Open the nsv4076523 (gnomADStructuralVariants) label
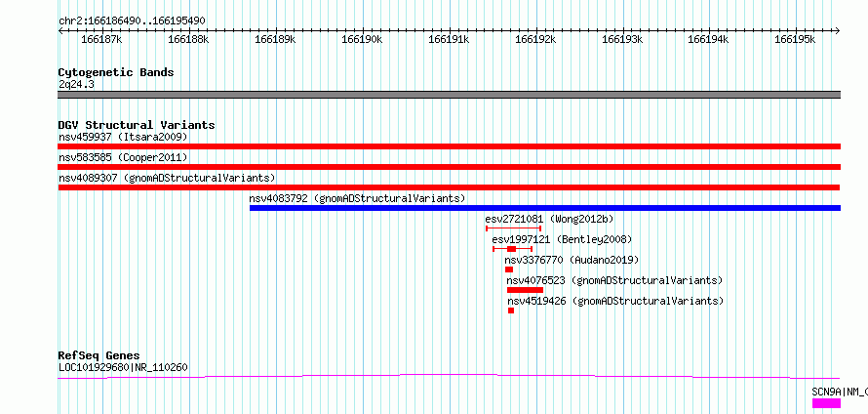868x414 pixels. pyautogui.click(x=614, y=280)
